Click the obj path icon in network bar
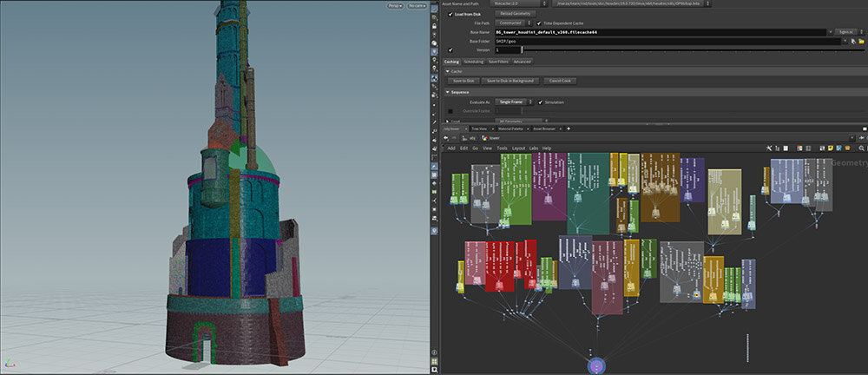868x375 pixels. tap(464, 138)
